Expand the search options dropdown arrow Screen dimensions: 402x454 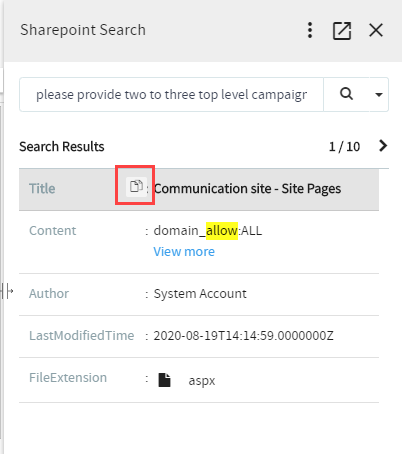point(379,95)
